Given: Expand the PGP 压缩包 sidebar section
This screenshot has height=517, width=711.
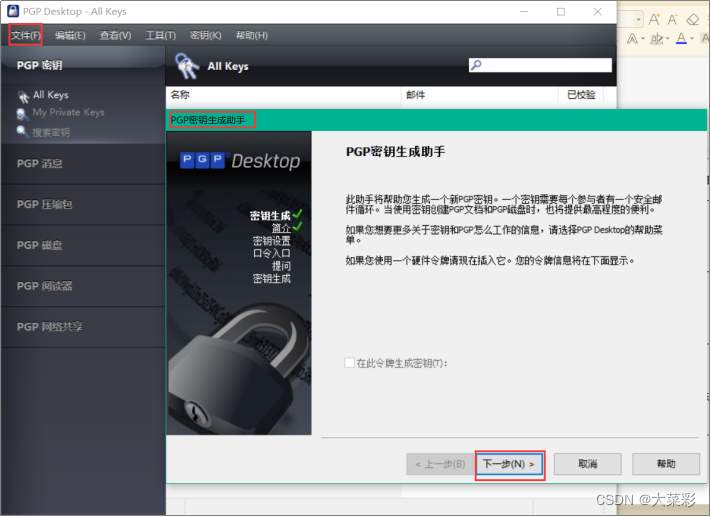Looking at the screenshot, I should (x=83, y=205).
